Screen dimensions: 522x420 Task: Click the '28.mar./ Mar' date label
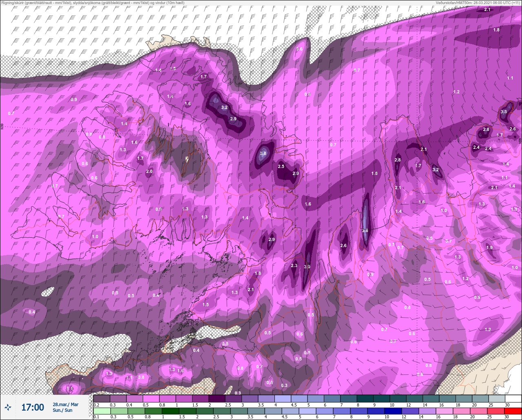click(x=66, y=404)
